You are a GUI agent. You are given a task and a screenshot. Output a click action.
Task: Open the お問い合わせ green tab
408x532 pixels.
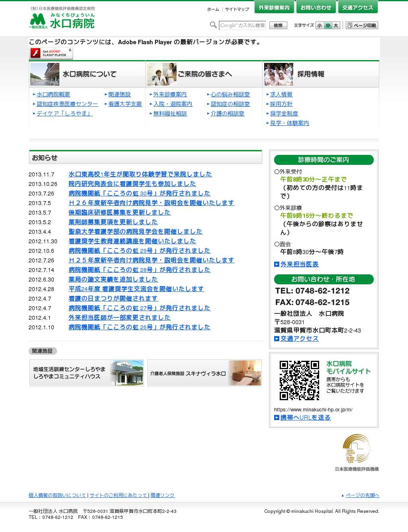(x=316, y=8)
